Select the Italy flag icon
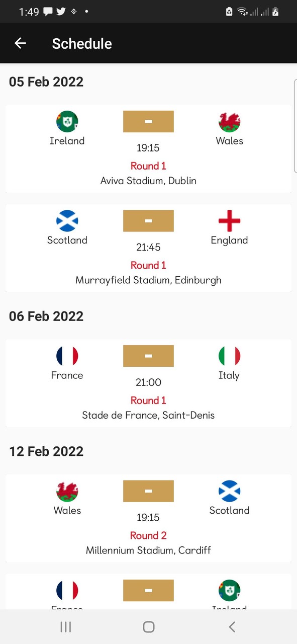The width and height of the screenshot is (297, 644). tap(229, 356)
